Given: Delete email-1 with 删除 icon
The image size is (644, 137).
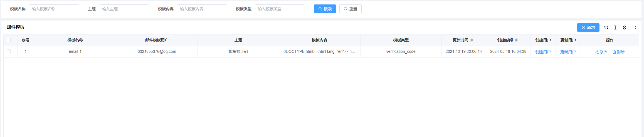Looking at the screenshot, I should (x=618, y=52).
